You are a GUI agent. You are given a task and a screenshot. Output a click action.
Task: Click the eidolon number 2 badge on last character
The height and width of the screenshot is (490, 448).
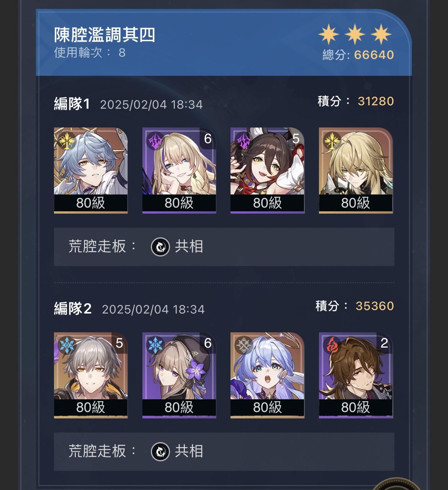[384, 343]
